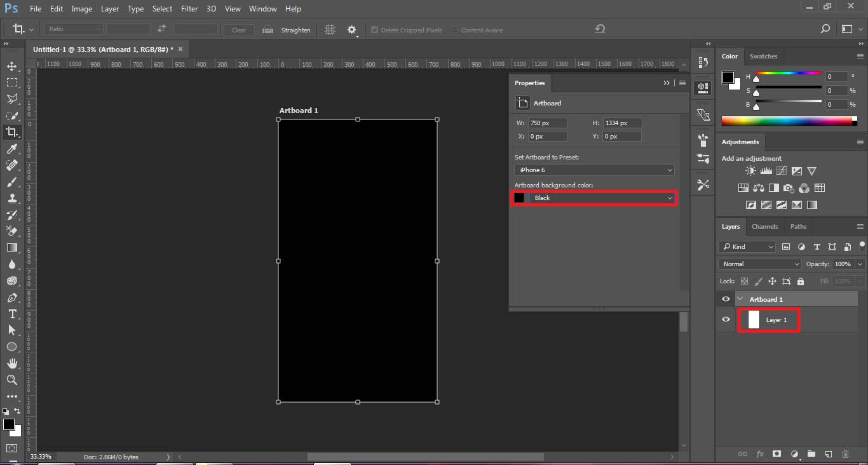Screen dimensions: 868x465
Task: Switch to the Swatches tab
Action: (x=763, y=56)
